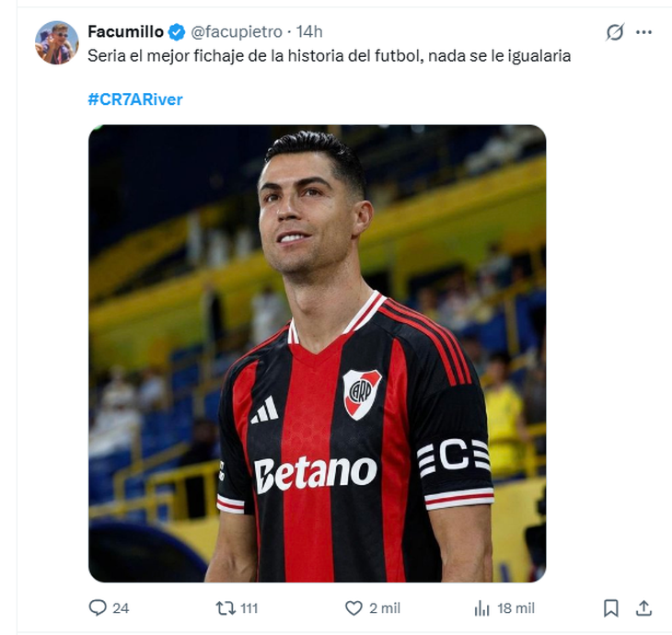Click the 14h timestamp
The height and width of the screenshot is (635, 672).
click(309, 32)
